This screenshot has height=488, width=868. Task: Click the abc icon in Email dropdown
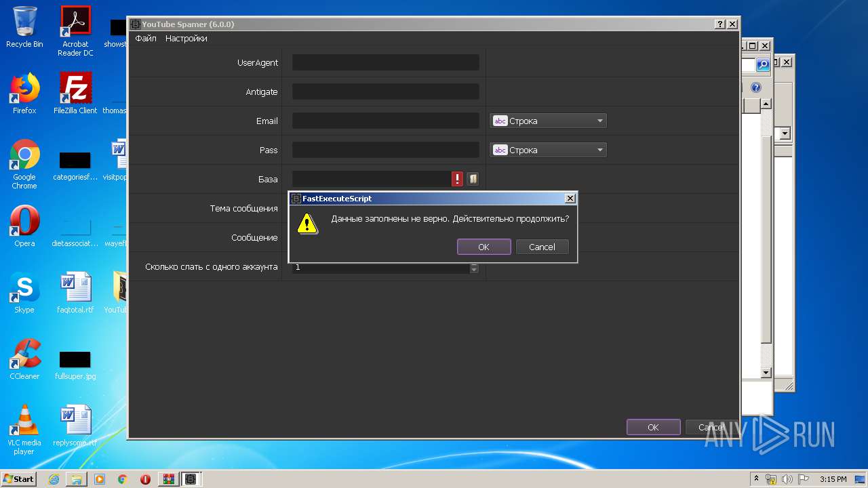(500, 121)
